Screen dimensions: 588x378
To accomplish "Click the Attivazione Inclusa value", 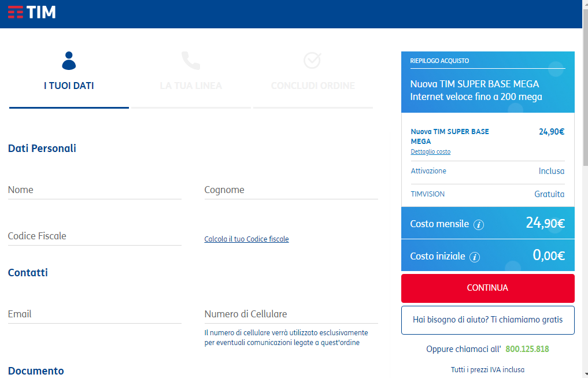I will point(551,171).
